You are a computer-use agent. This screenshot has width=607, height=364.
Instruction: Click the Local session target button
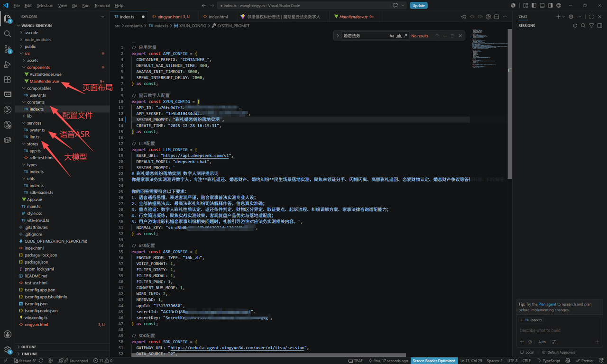click(527, 352)
